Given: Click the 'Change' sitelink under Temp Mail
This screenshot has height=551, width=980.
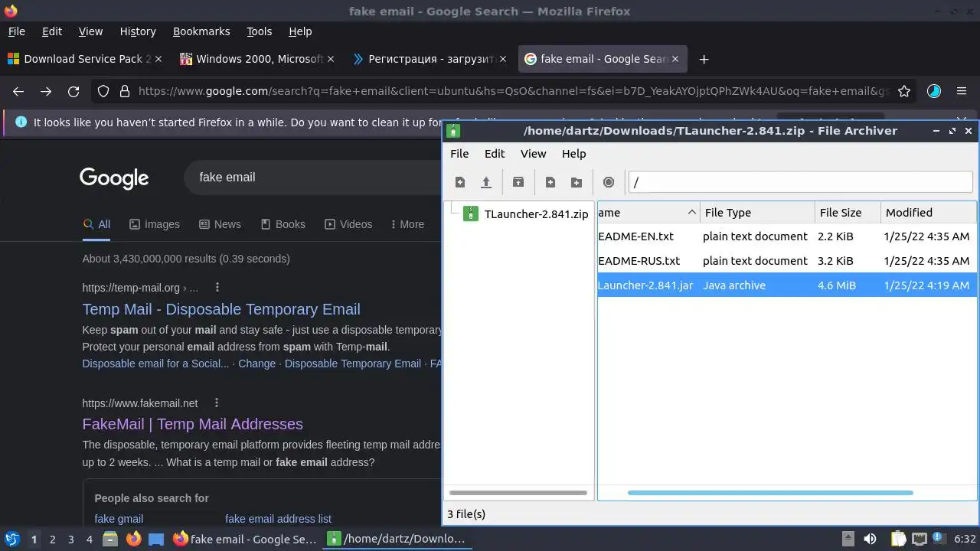Looking at the screenshot, I should coord(256,364).
